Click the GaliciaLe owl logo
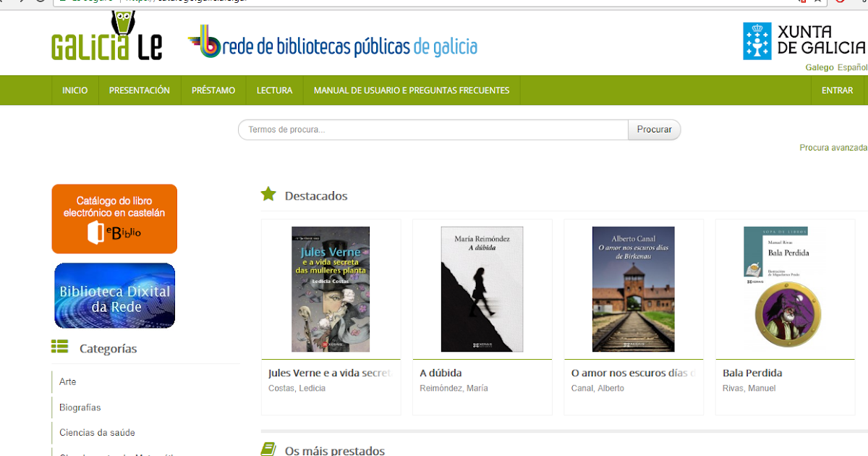The width and height of the screenshot is (868, 456). click(106, 37)
